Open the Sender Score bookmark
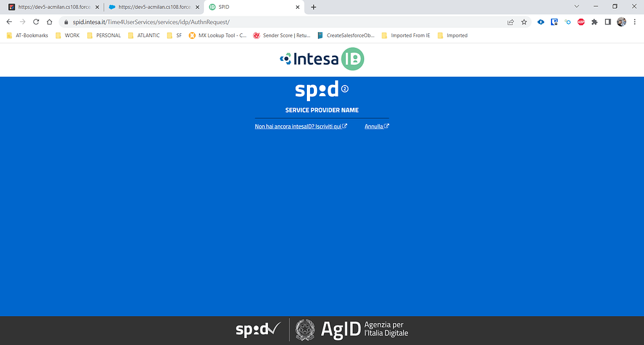644x345 pixels. tap(282, 36)
